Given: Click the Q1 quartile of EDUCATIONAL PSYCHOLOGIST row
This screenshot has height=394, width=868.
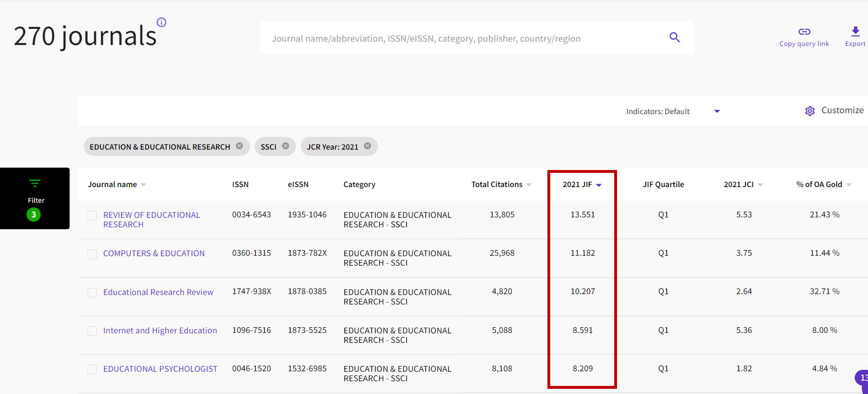Looking at the screenshot, I should pyautogui.click(x=663, y=368).
